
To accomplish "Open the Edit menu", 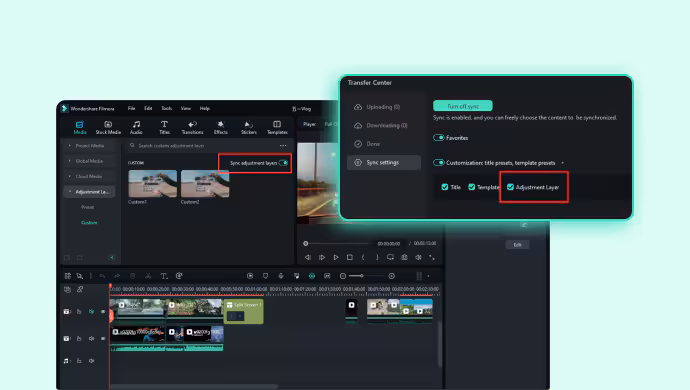I will tap(148, 108).
